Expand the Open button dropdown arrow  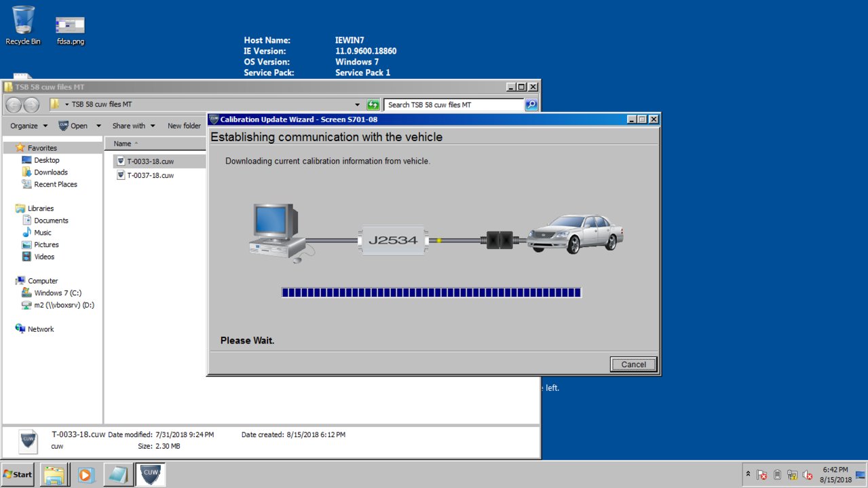[x=98, y=126]
